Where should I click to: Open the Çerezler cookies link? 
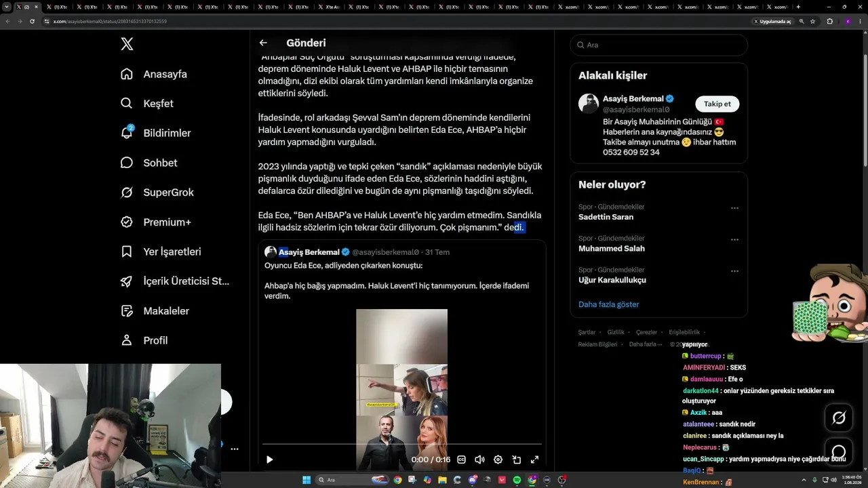(x=646, y=332)
